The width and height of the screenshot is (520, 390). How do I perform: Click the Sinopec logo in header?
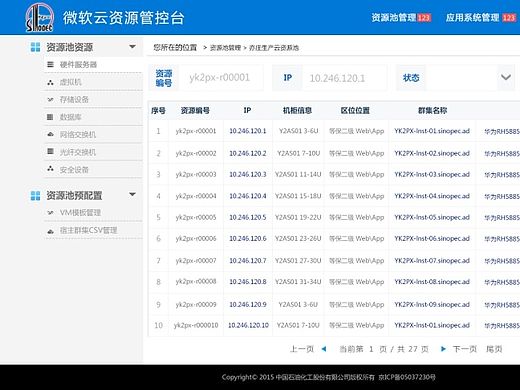(40, 17)
